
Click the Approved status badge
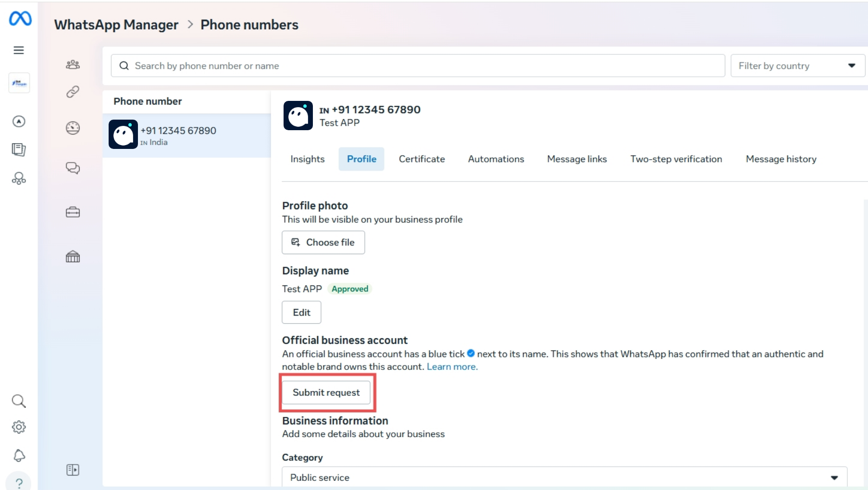pos(350,289)
